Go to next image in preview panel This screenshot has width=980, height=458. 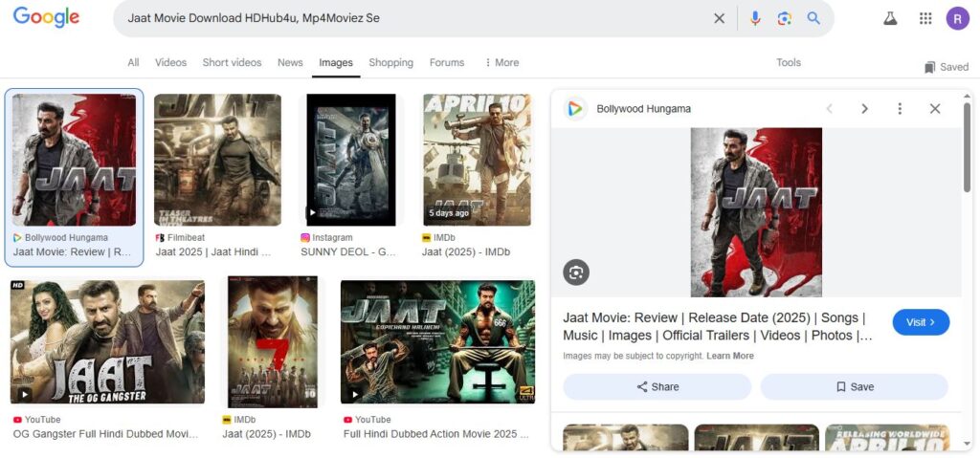coord(864,109)
